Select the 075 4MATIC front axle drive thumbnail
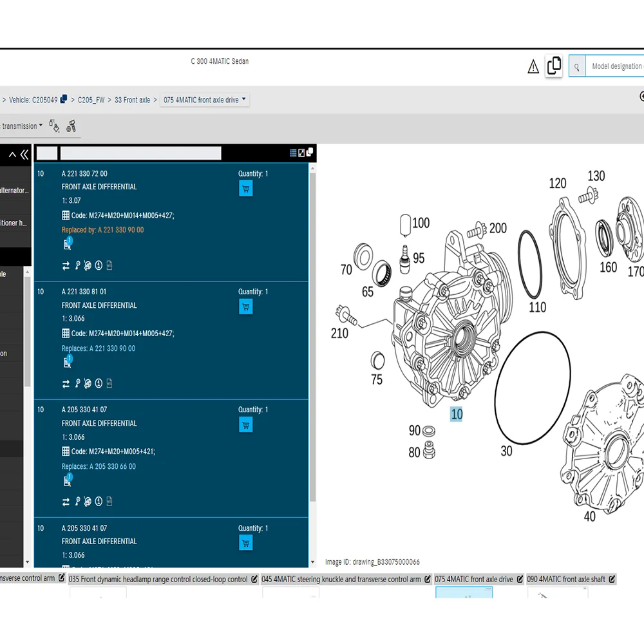Image resolution: width=644 pixels, height=644 pixels. coord(464,592)
